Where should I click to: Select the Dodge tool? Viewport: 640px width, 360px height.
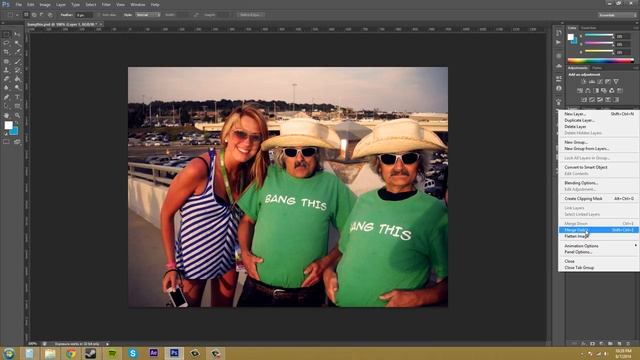(17, 88)
